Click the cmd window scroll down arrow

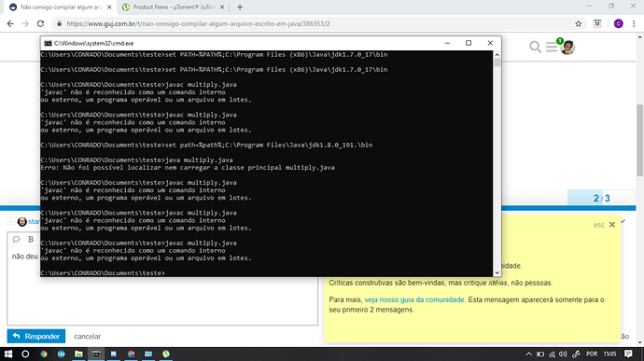tap(497, 272)
